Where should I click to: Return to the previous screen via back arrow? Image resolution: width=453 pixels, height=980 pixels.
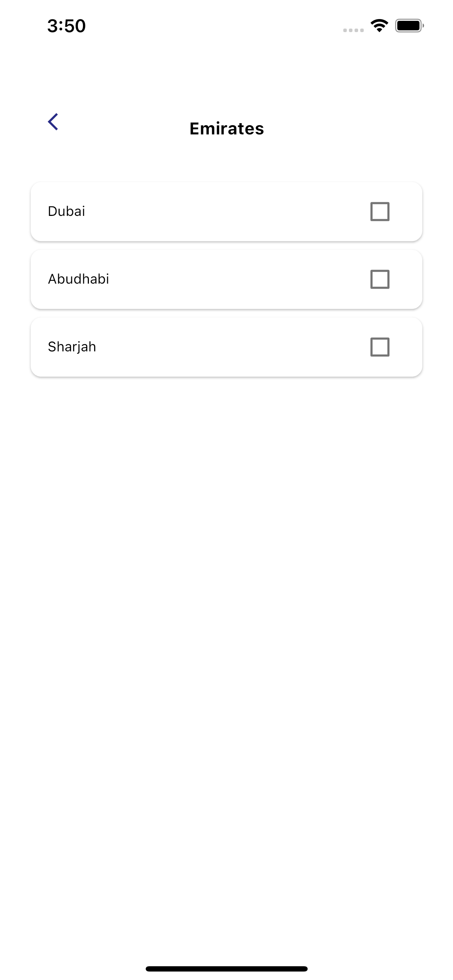53,122
